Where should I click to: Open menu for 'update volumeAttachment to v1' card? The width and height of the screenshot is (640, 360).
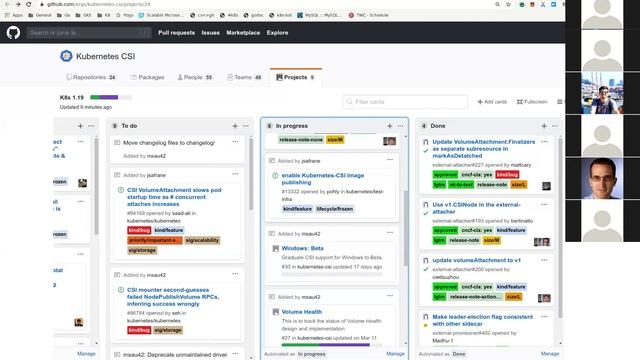click(544, 260)
